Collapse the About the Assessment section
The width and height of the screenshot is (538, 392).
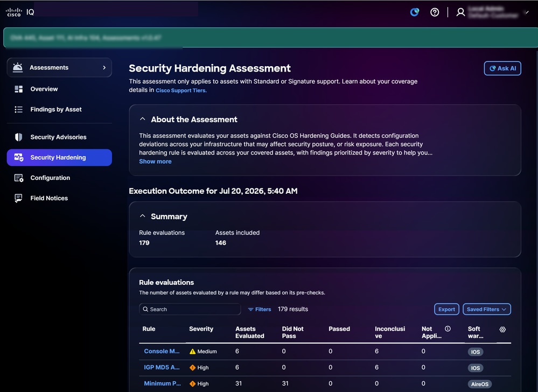point(142,119)
